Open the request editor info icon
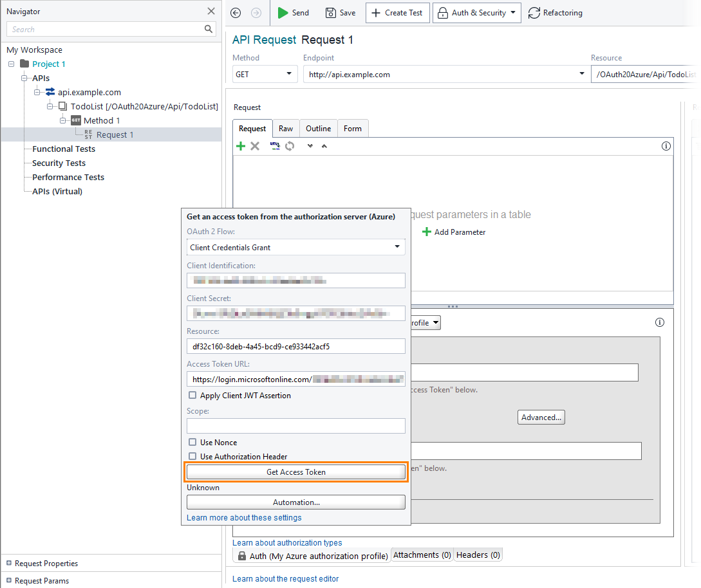The image size is (701, 588). 666,146
